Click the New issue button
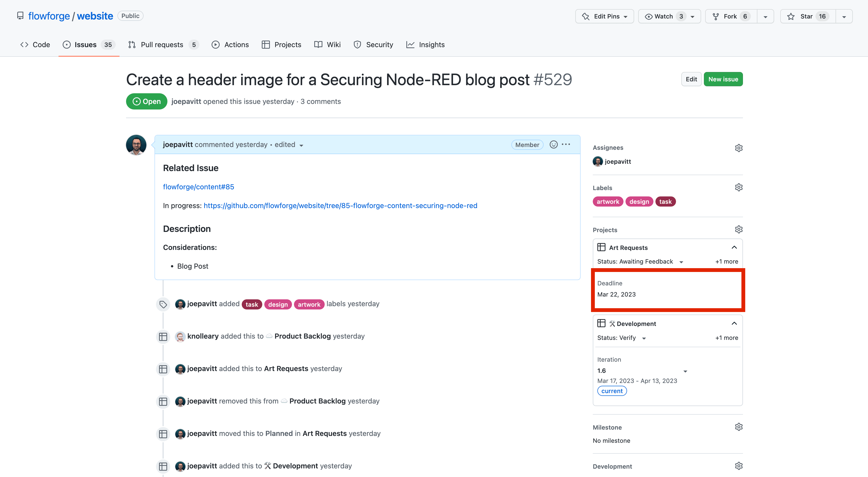868x477 pixels. [x=723, y=79]
